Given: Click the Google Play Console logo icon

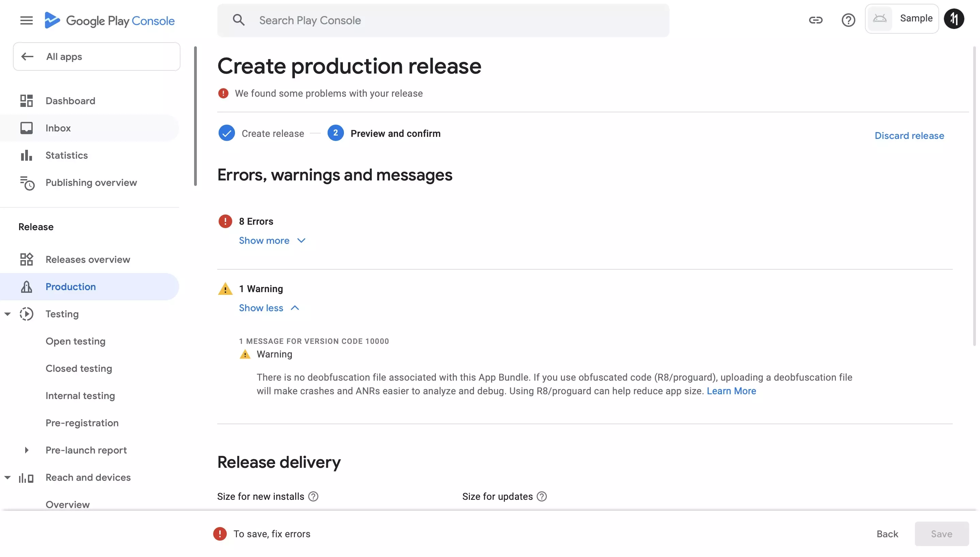Looking at the screenshot, I should pyautogui.click(x=52, y=20).
